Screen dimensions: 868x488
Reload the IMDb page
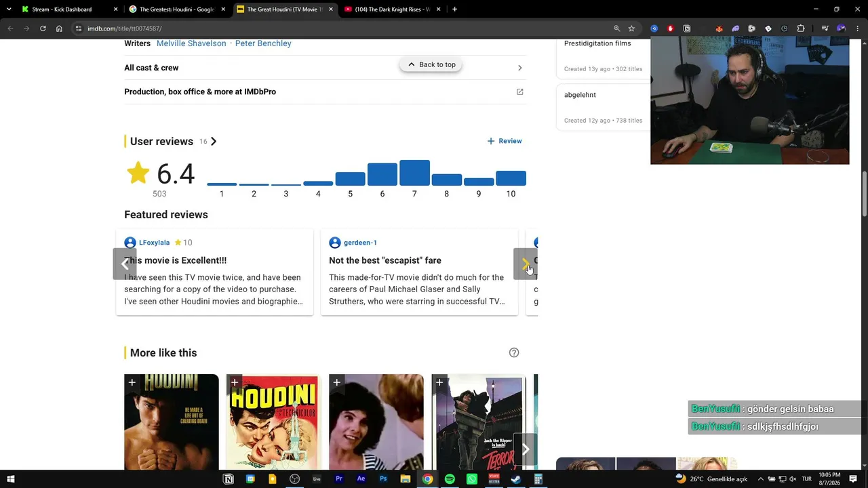(43, 28)
